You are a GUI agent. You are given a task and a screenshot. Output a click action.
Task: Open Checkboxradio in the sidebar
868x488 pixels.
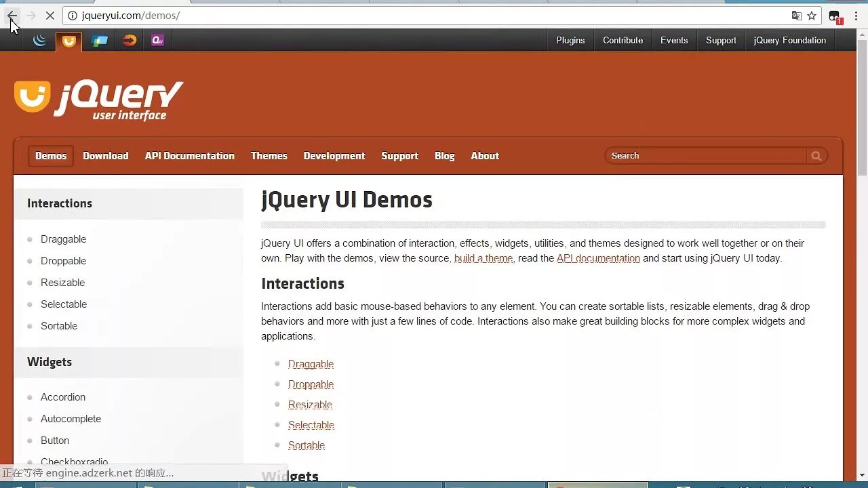click(x=75, y=462)
